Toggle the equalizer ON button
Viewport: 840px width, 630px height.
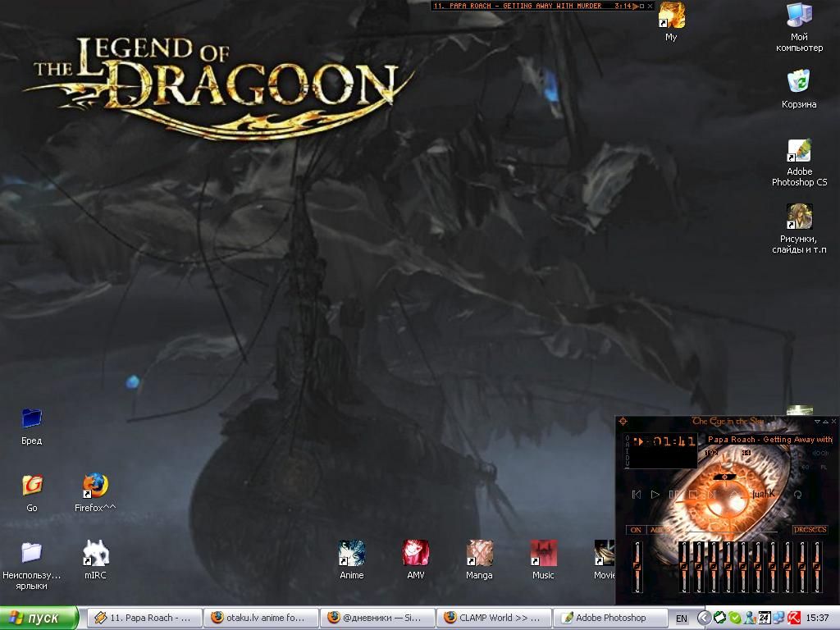click(636, 530)
